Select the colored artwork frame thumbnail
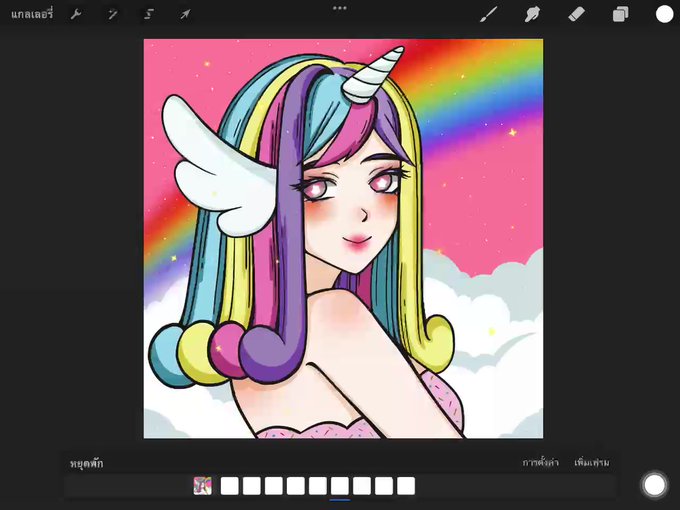Screen dimensions: 680x510 pyautogui.click(x=203, y=486)
